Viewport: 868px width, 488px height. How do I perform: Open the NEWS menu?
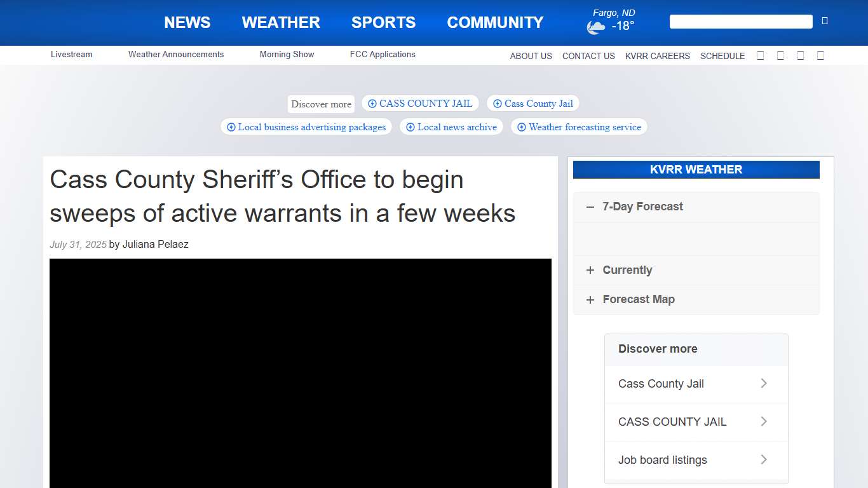point(187,22)
